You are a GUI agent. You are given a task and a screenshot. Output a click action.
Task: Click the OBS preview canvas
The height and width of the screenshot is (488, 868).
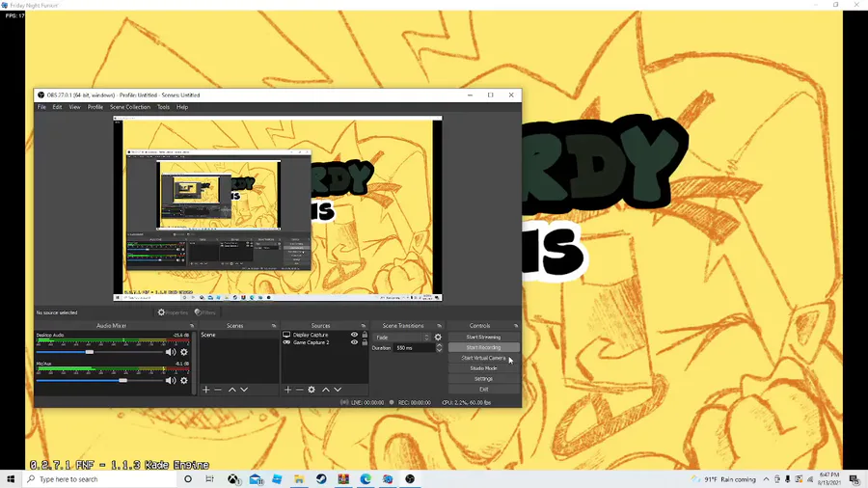coord(278,208)
